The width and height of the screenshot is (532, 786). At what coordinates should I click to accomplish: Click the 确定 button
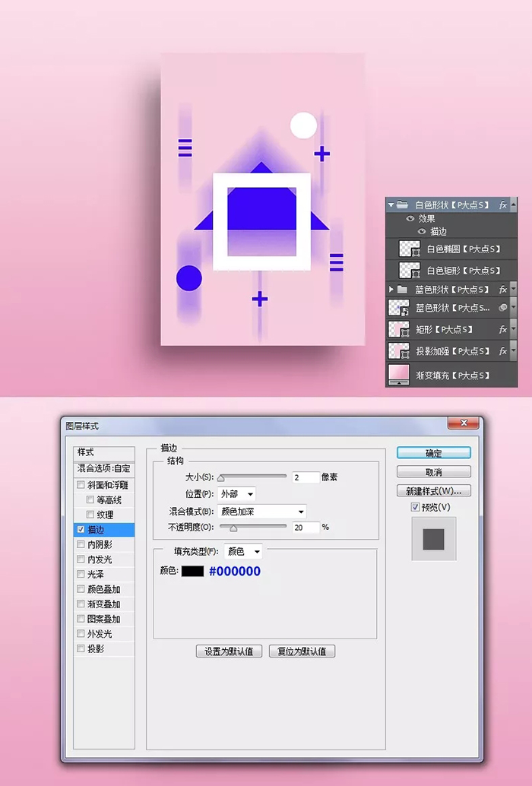[434, 453]
